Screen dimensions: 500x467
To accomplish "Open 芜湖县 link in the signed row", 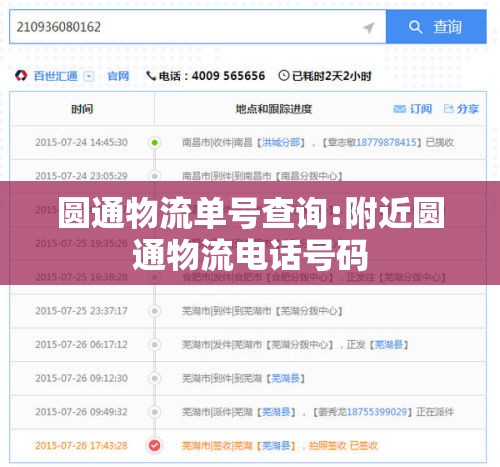I will pos(276,445).
